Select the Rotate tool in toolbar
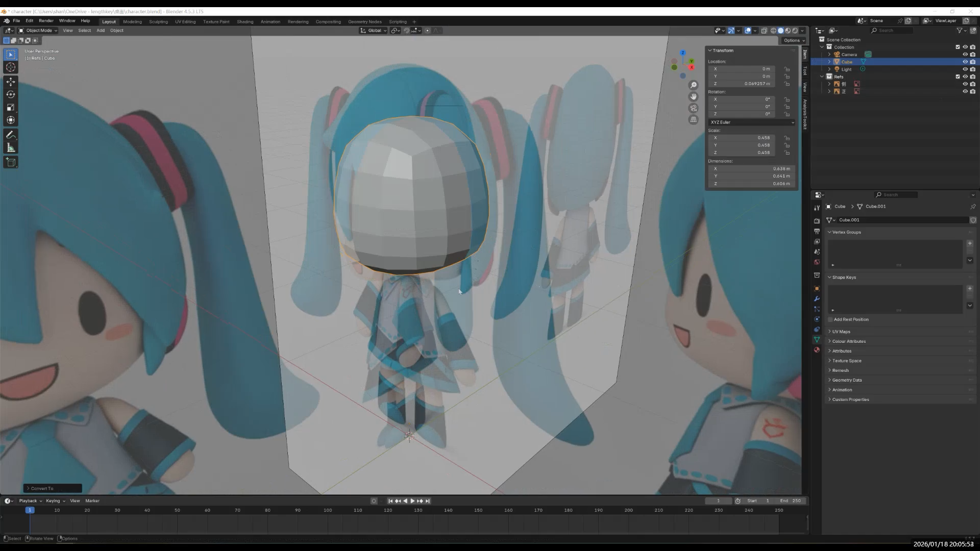The image size is (980, 551). point(11,94)
